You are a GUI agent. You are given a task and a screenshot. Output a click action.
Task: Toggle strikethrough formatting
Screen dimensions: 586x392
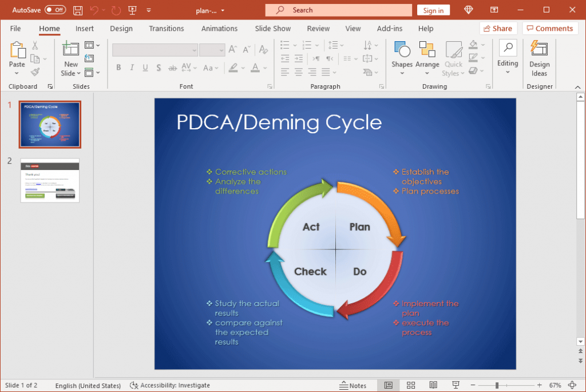(172, 68)
